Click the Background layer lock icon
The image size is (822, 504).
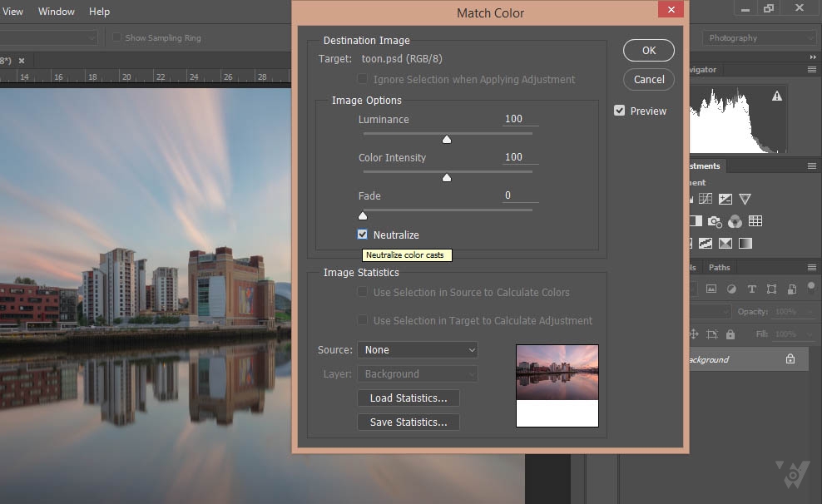[790, 359]
